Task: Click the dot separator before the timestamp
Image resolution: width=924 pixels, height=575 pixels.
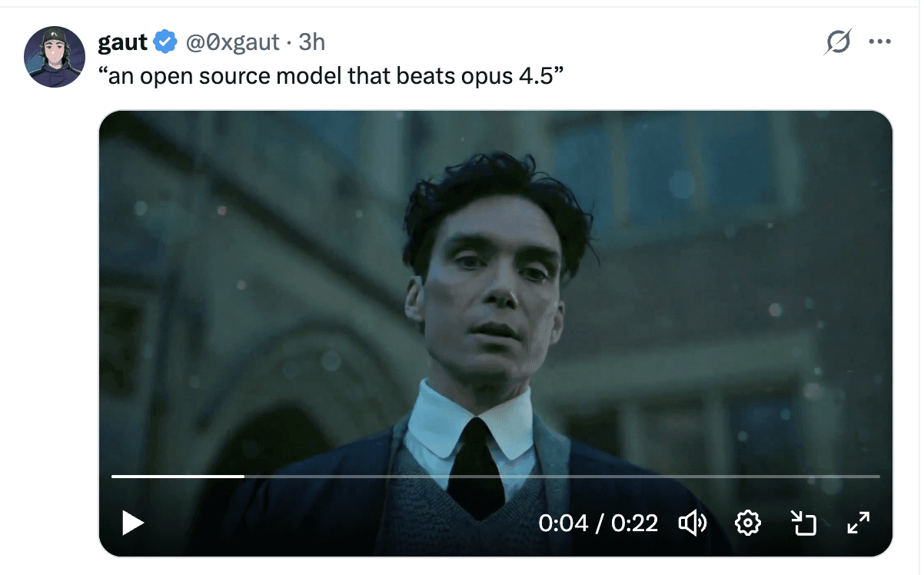Action: pos(288,42)
